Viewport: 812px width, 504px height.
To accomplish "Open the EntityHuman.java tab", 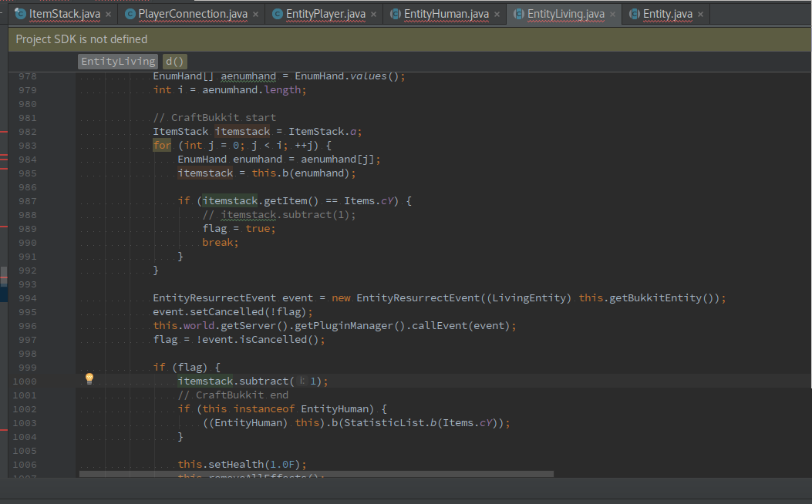I will [446, 14].
